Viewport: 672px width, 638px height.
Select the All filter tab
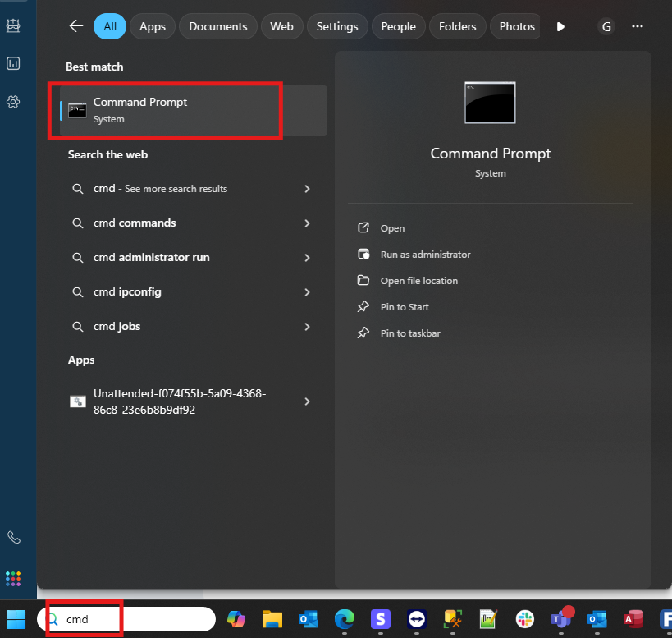point(110,26)
